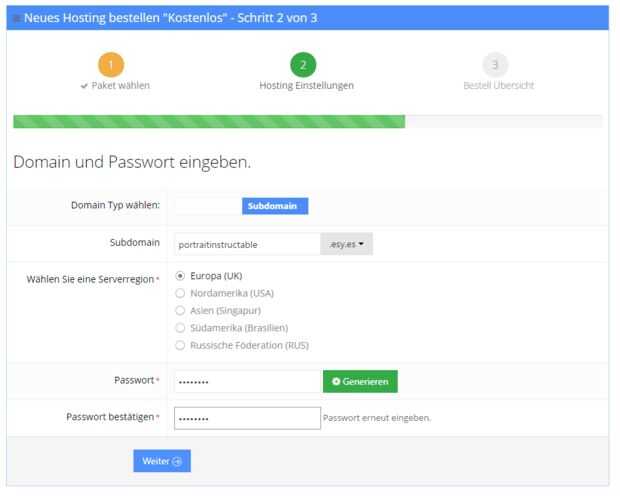Select the Europa (UK) server region
620x499 pixels.
[180, 275]
